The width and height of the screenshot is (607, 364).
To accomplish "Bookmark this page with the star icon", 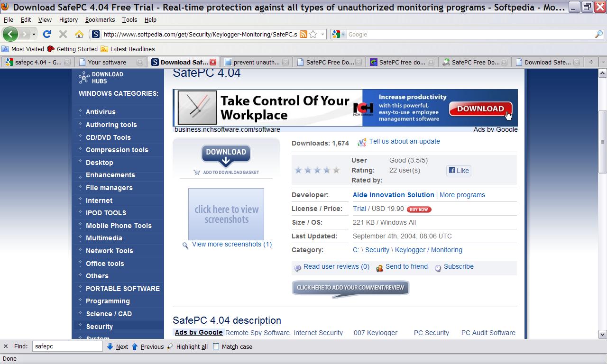I will tap(313, 34).
